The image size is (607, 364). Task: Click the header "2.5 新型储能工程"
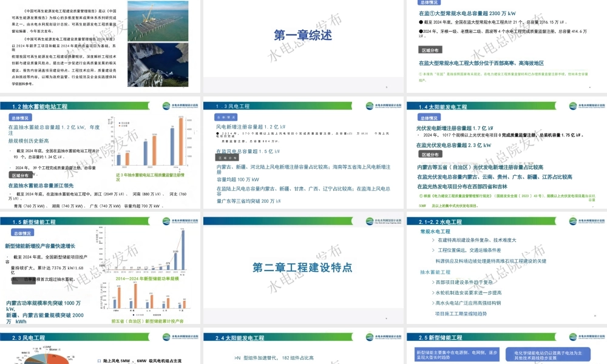tap(440, 338)
